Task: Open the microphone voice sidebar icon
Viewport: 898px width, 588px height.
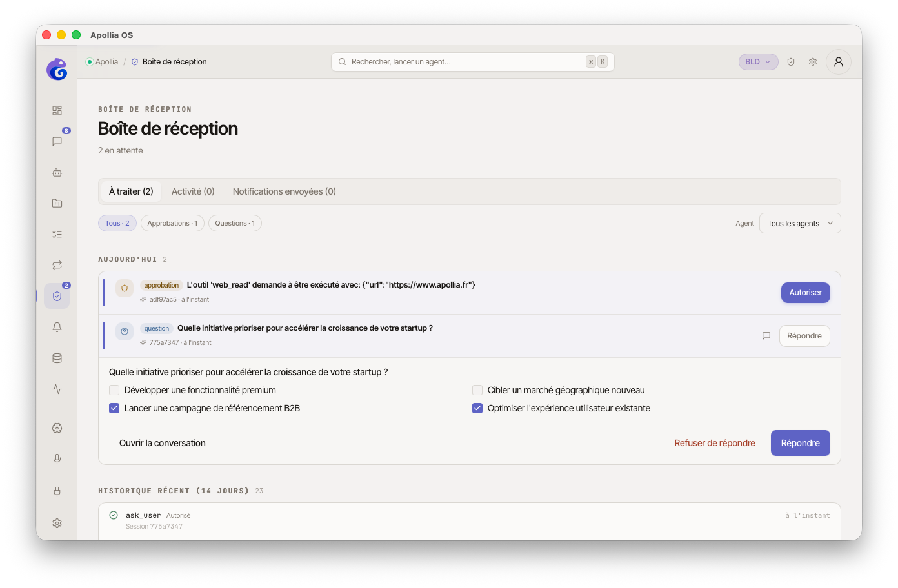Action: [x=57, y=458]
